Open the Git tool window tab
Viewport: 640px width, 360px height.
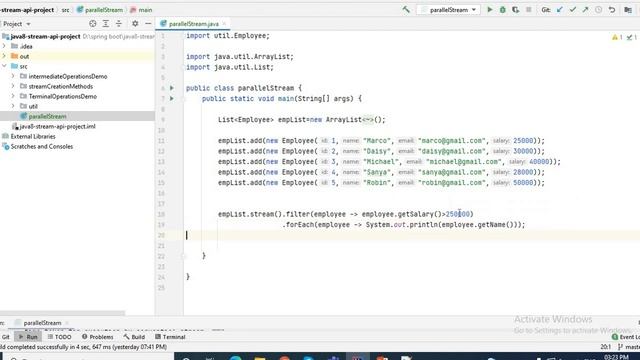[5, 337]
